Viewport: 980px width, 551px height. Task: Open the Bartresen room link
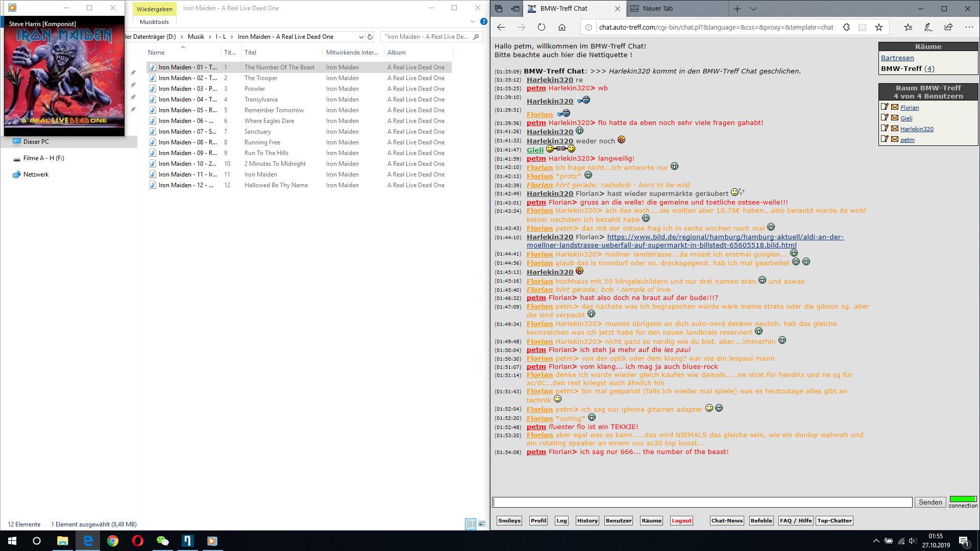point(897,58)
